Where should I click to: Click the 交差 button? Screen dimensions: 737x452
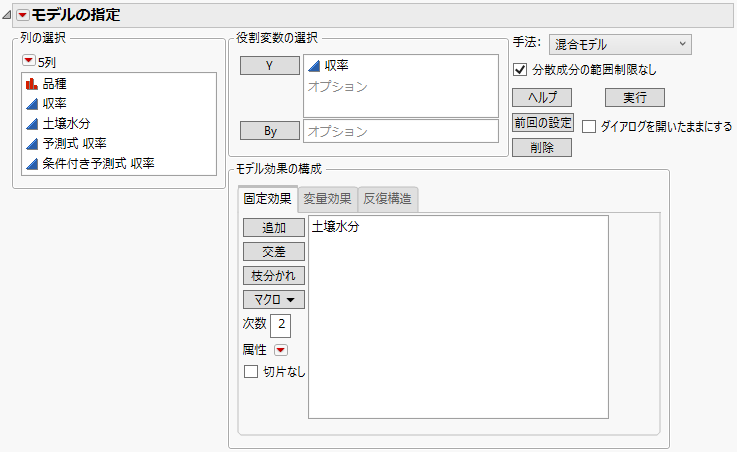[274, 251]
